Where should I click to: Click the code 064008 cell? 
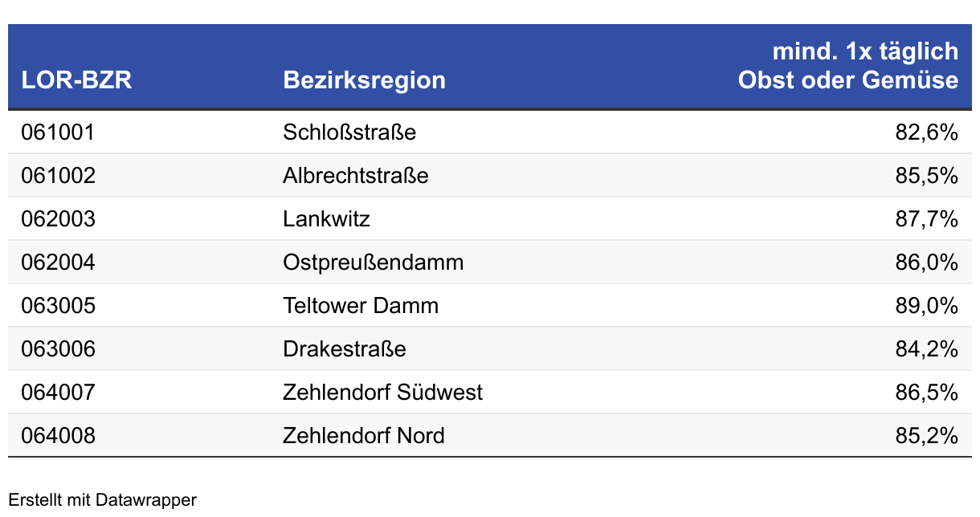tap(58, 436)
